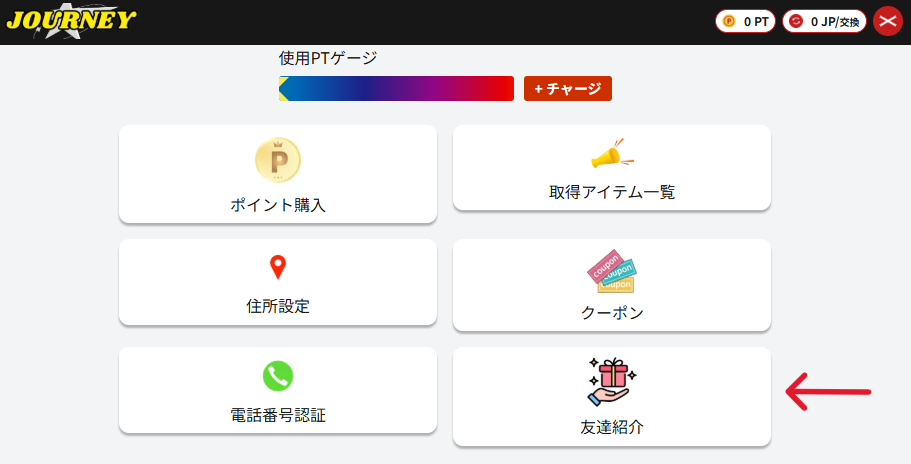Screen dimensions: 911x464
Task: Click the gift-in-hand referral icon
Action: (x=612, y=382)
